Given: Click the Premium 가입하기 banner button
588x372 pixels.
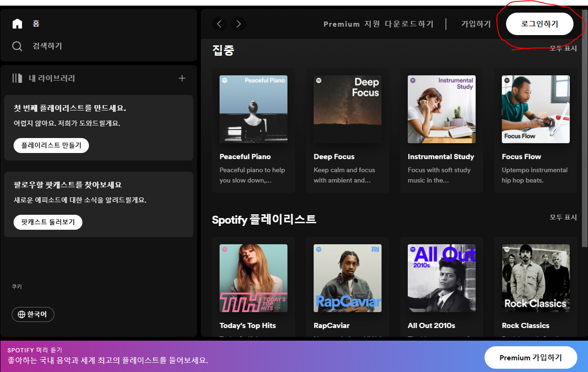Looking at the screenshot, I should point(530,357).
